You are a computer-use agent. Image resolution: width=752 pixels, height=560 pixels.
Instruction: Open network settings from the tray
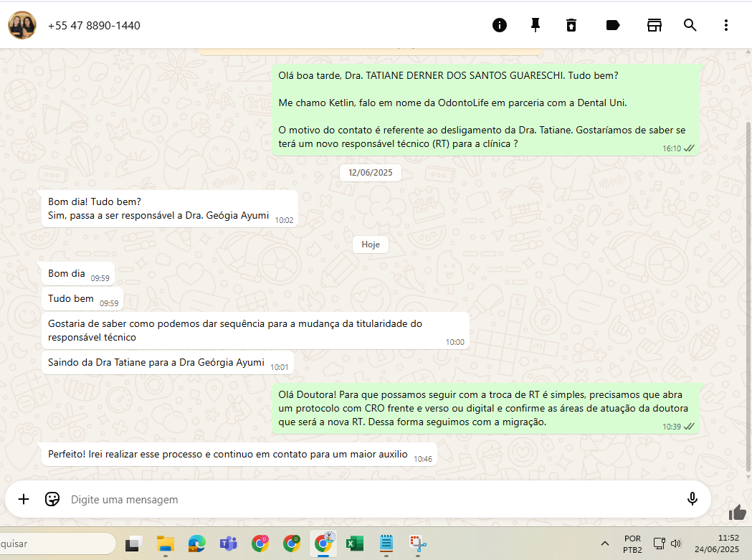659,544
